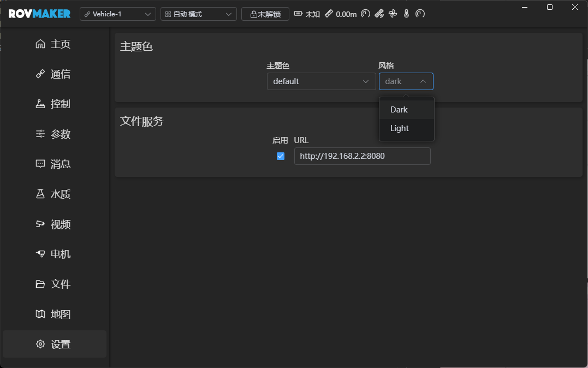Click the thermometer status icon

pyautogui.click(x=406, y=14)
